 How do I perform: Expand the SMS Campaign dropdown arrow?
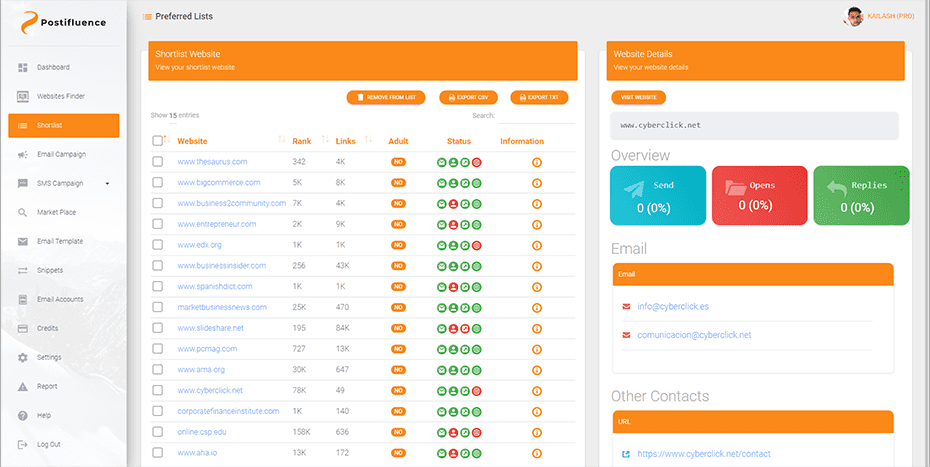click(x=107, y=184)
